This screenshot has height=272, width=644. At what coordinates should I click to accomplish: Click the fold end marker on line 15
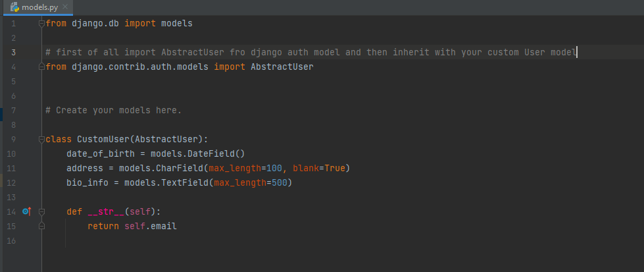tap(41, 227)
